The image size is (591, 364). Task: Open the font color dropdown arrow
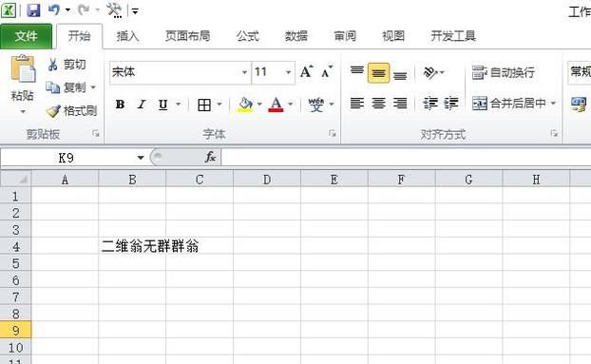tap(291, 104)
